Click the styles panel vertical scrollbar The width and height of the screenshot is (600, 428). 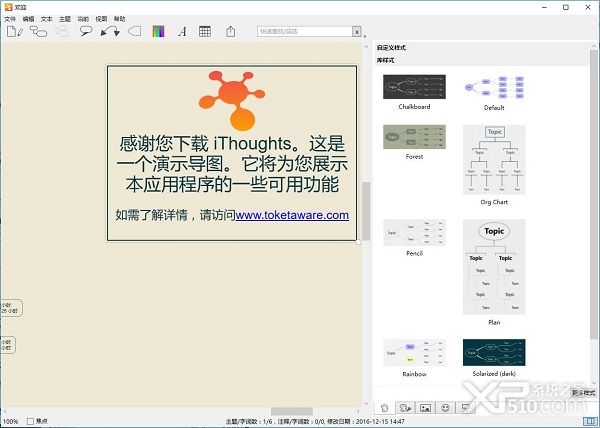pyautogui.click(x=593, y=194)
